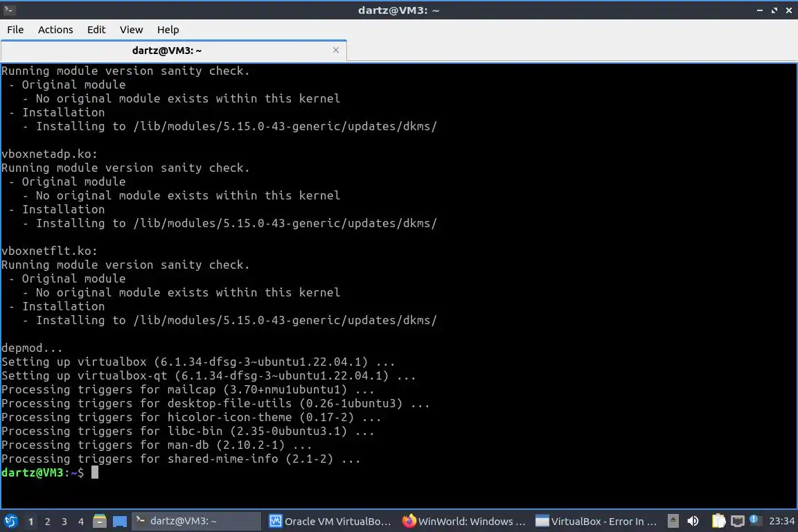Click the 'vboxnetadp.ko:' line

coord(49,154)
